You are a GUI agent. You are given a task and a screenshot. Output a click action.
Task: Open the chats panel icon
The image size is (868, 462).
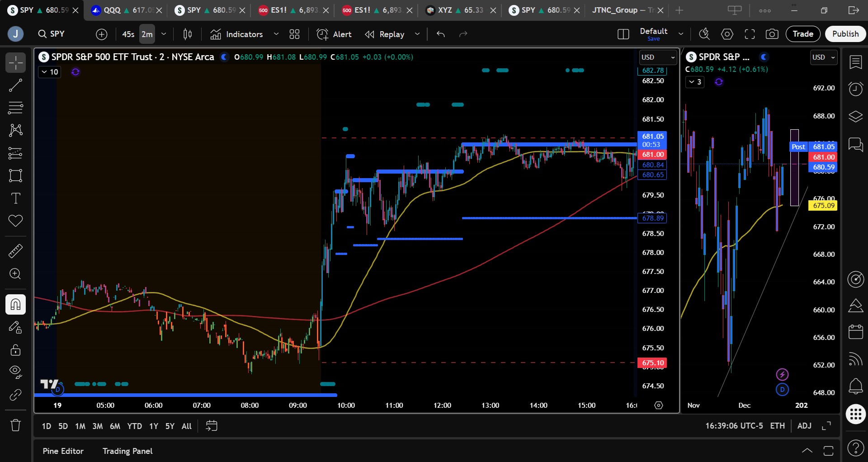pyautogui.click(x=856, y=145)
